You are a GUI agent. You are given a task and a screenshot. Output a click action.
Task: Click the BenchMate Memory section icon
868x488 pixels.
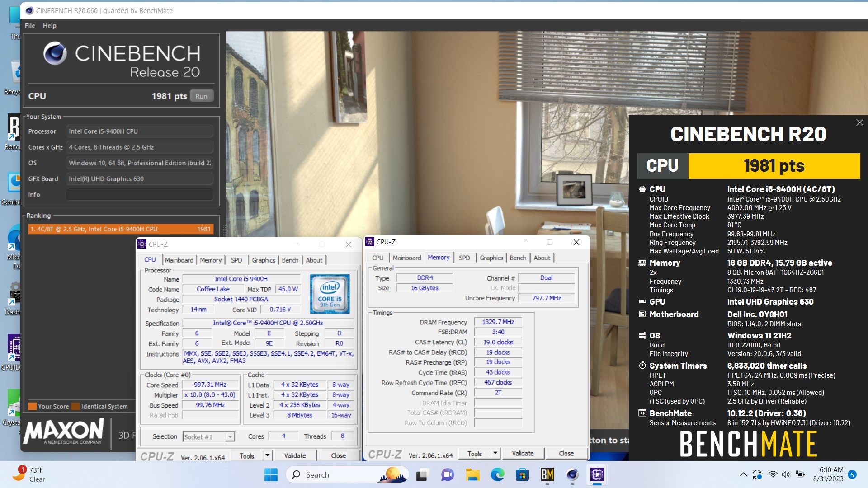(642, 263)
